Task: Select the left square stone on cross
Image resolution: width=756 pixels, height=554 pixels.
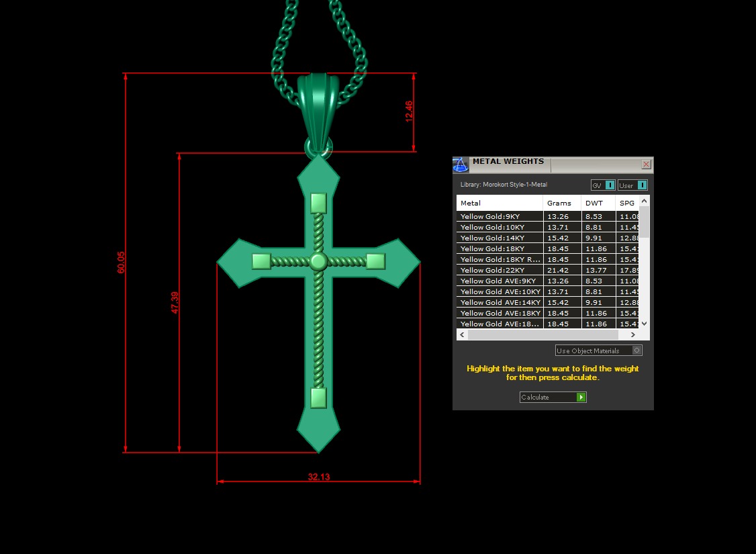Action: [261, 261]
